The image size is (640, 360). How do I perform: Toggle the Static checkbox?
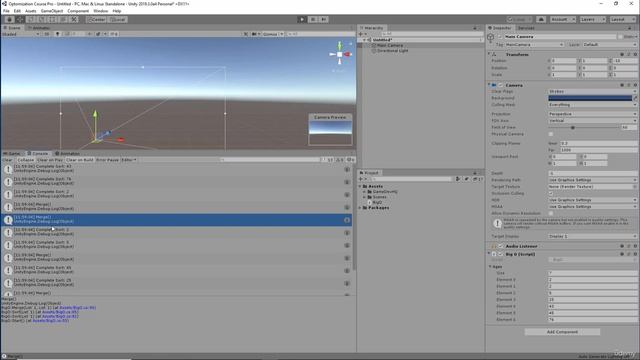click(620, 37)
